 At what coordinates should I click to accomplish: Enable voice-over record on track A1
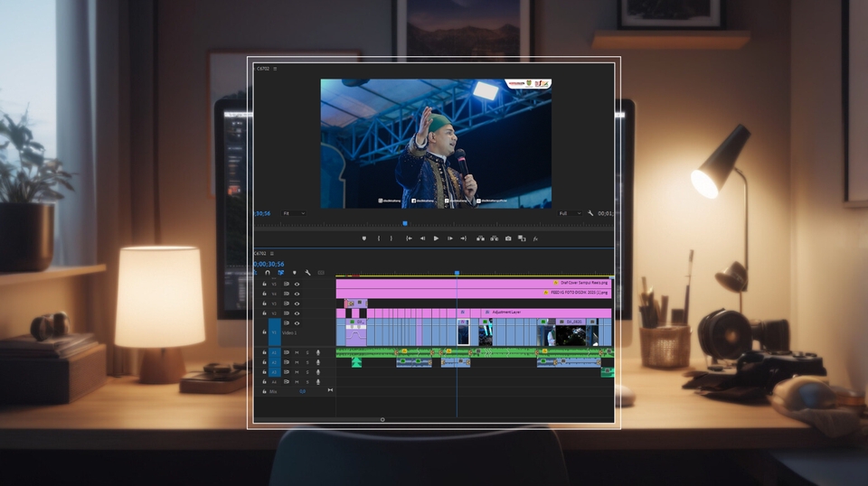[x=317, y=352]
